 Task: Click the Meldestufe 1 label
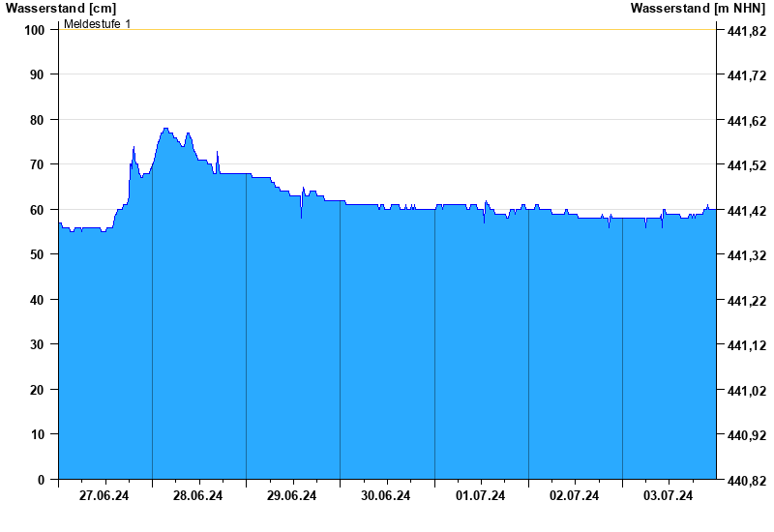click(98, 23)
